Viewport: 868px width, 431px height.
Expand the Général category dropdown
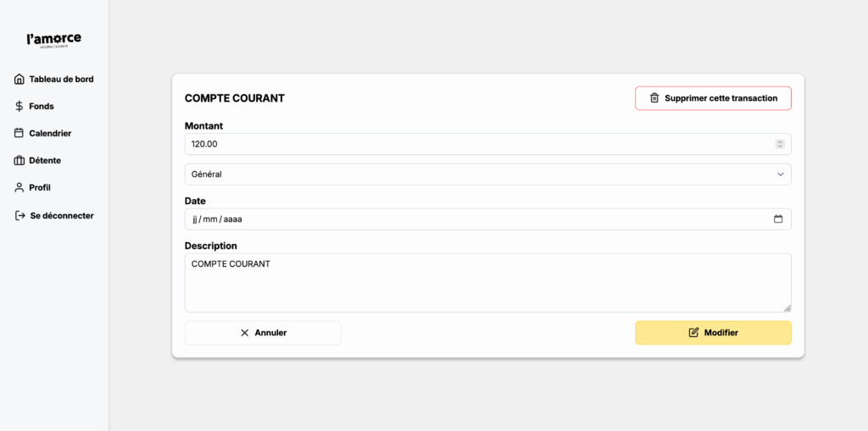click(x=487, y=174)
